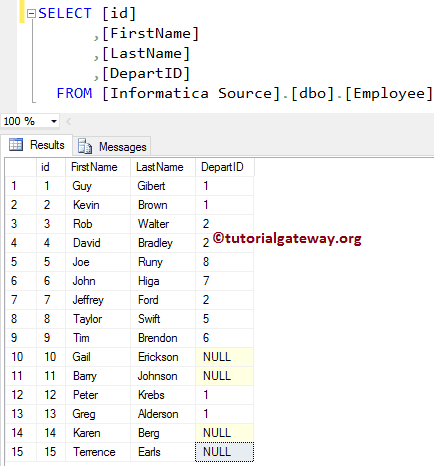Click the FirstName cell 'John'
Viewport: 434px width, 466px height.
click(98, 281)
